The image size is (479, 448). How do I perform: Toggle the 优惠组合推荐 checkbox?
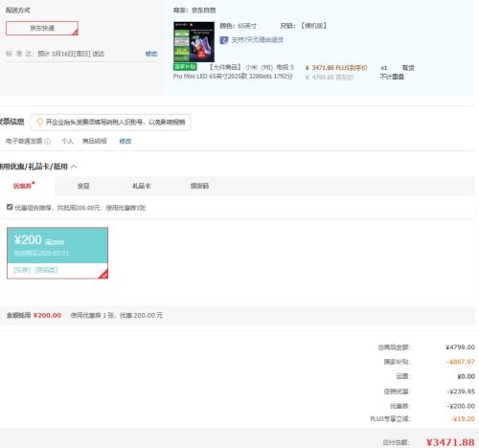[10, 207]
